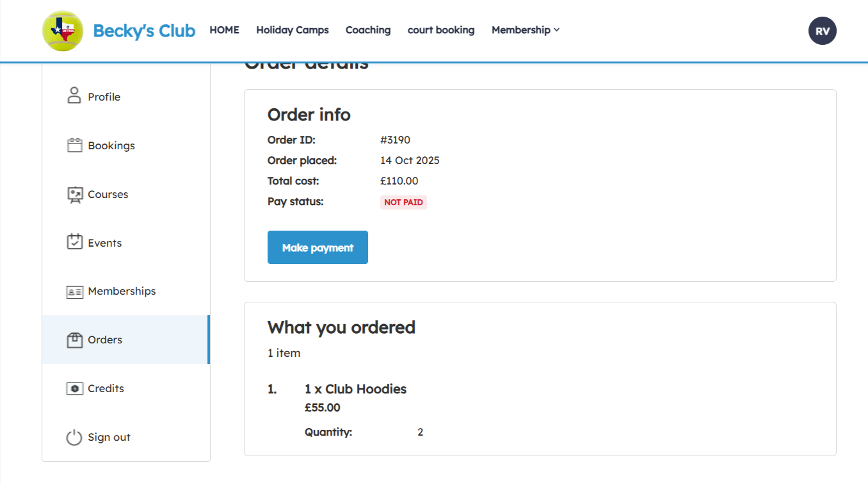
Task: Click the Becky's Club title link
Action: [x=144, y=31]
